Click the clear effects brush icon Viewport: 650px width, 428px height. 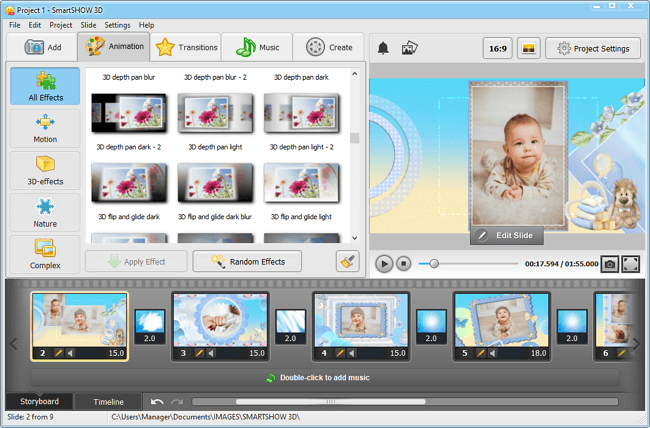pyautogui.click(x=347, y=262)
